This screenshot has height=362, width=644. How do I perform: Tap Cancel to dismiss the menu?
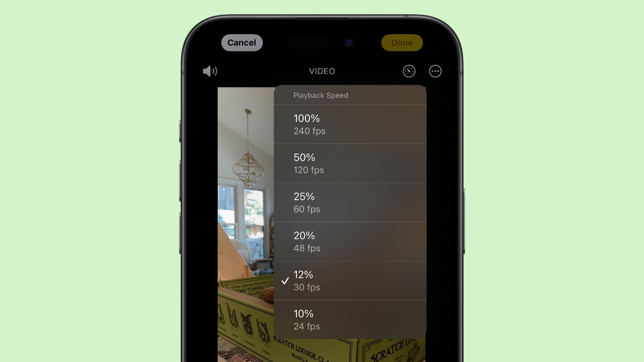(241, 42)
